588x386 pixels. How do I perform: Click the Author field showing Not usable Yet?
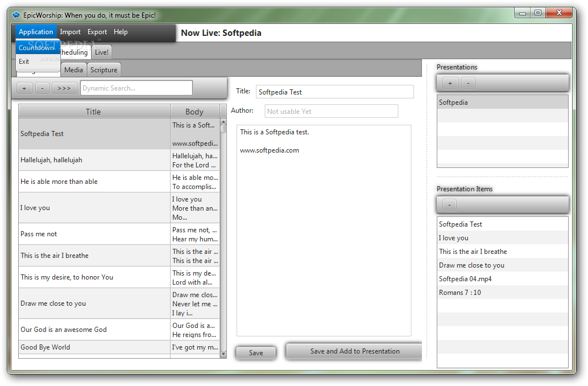click(x=331, y=112)
